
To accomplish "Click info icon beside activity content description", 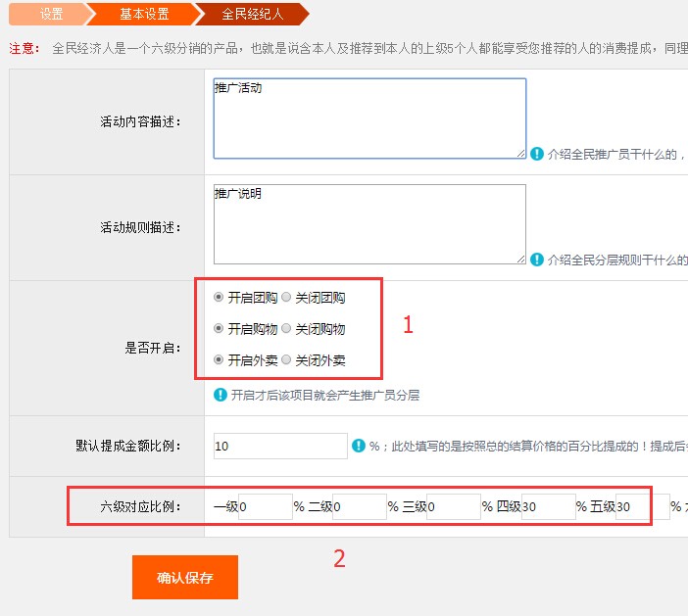I will 537,154.
